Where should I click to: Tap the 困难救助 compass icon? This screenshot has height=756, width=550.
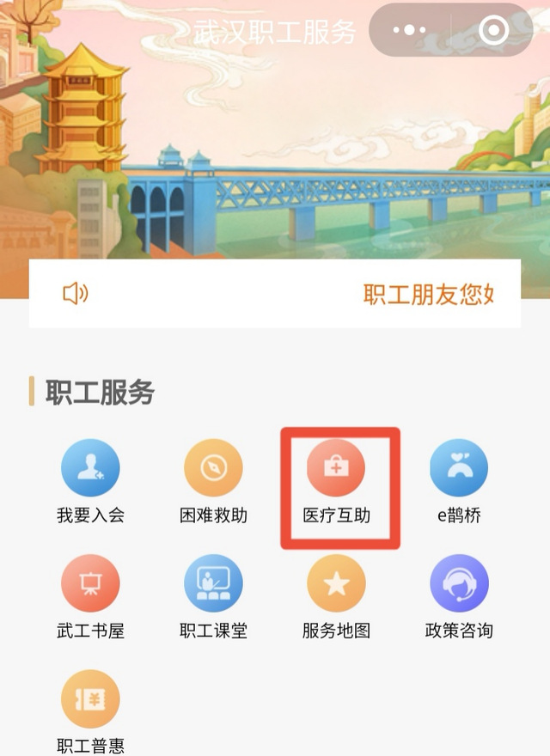[213, 467]
